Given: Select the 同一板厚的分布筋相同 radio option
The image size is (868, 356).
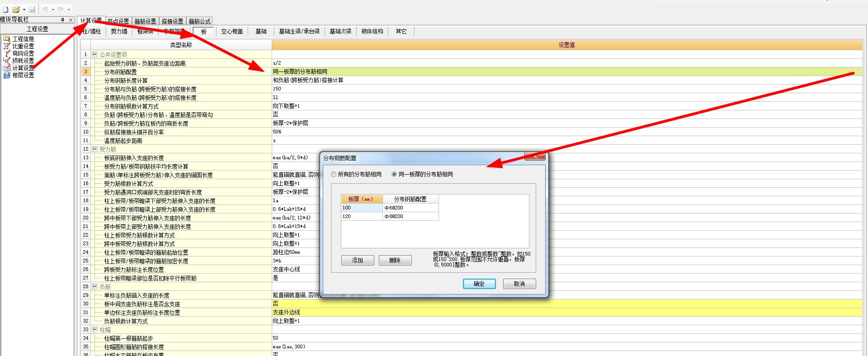Looking at the screenshot, I should [422, 175].
